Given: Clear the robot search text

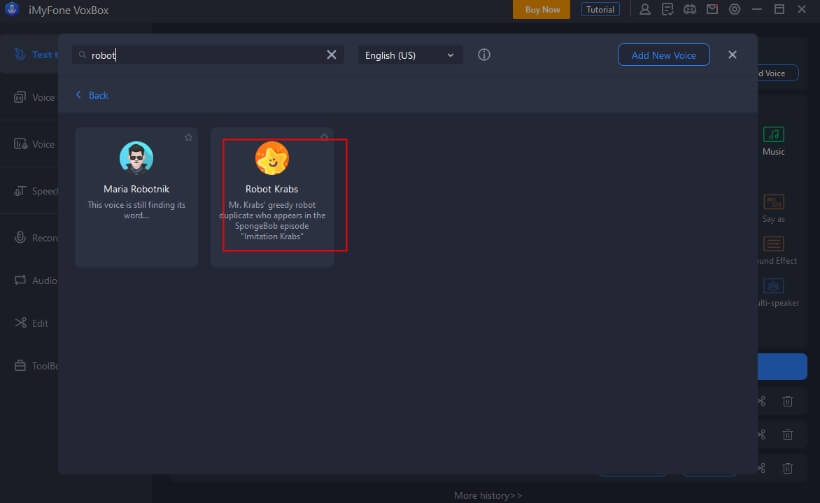Looking at the screenshot, I should click(x=332, y=55).
